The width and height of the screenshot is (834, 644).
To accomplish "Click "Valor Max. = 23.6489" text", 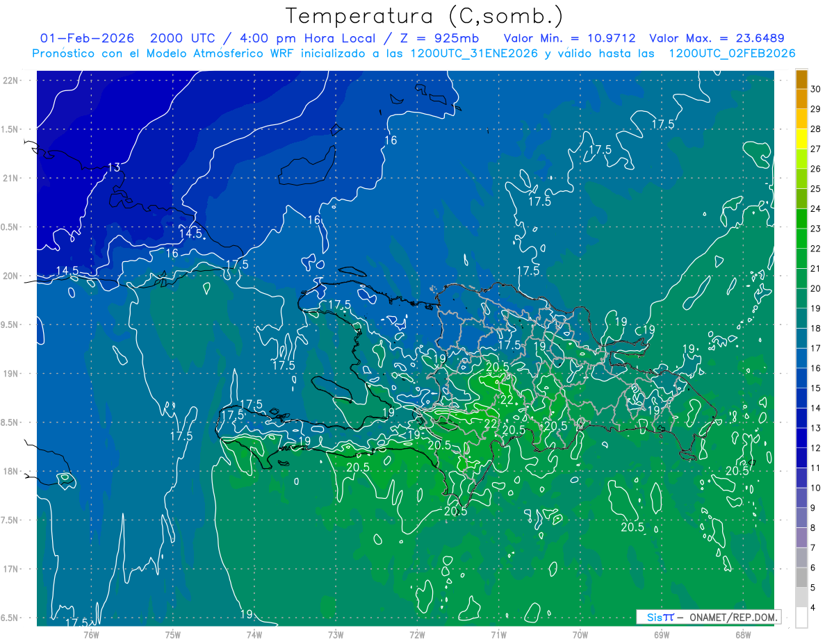I will [717, 38].
